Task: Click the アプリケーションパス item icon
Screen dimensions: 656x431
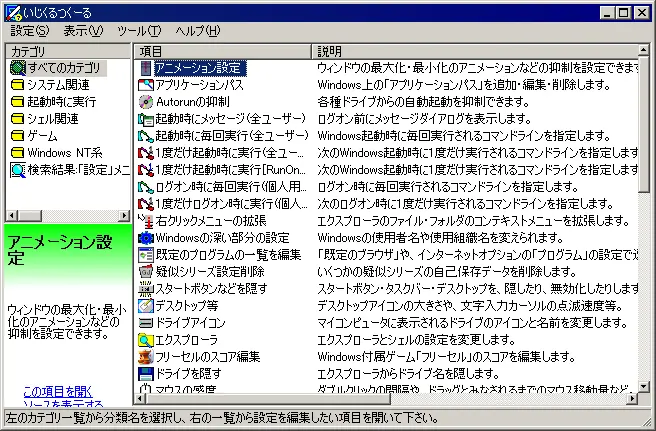Action: 146,85
